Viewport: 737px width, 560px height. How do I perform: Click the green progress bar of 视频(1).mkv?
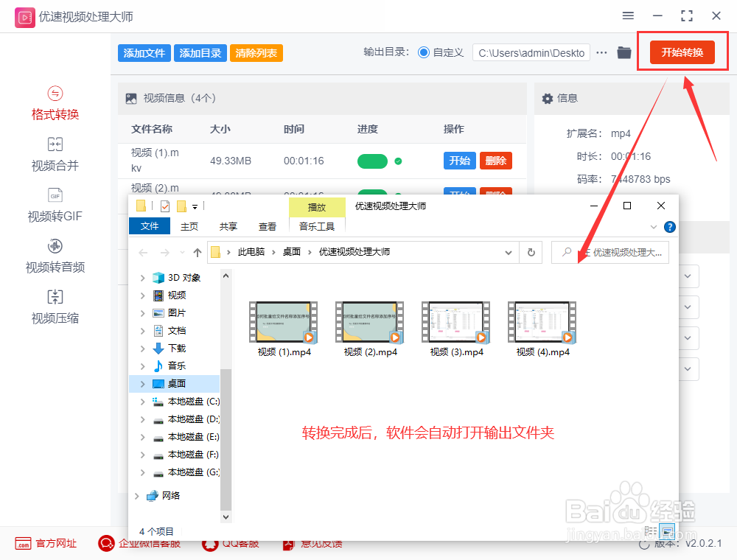tap(372, 161)
